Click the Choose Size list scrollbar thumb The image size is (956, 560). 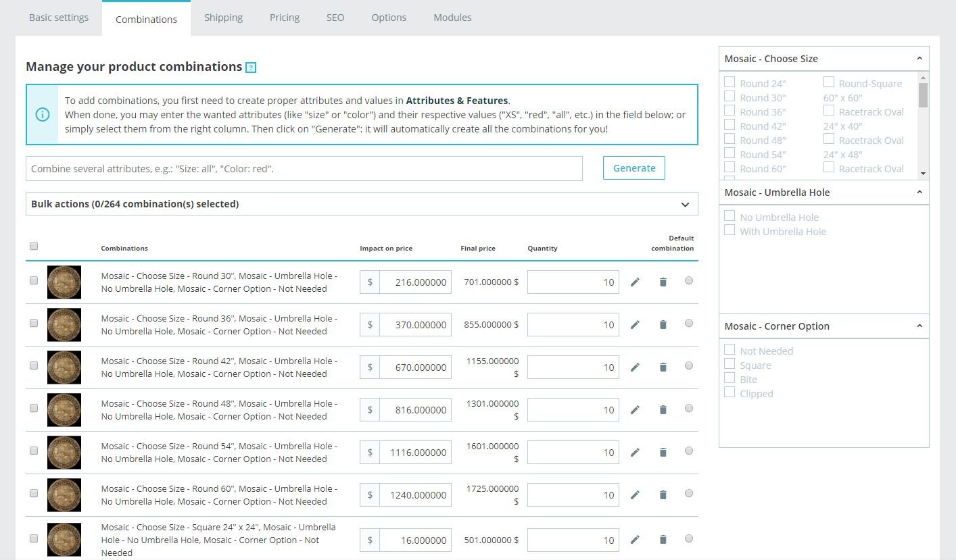923,95
